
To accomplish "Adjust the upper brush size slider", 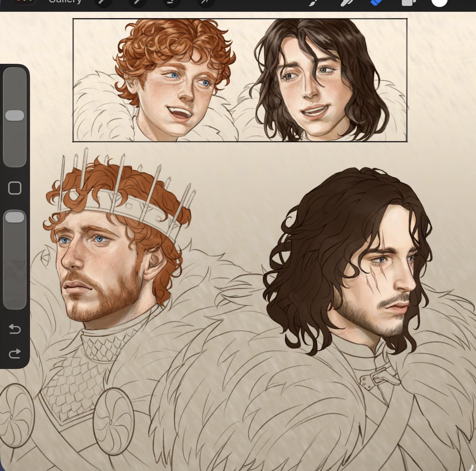I will coord(15,117).
